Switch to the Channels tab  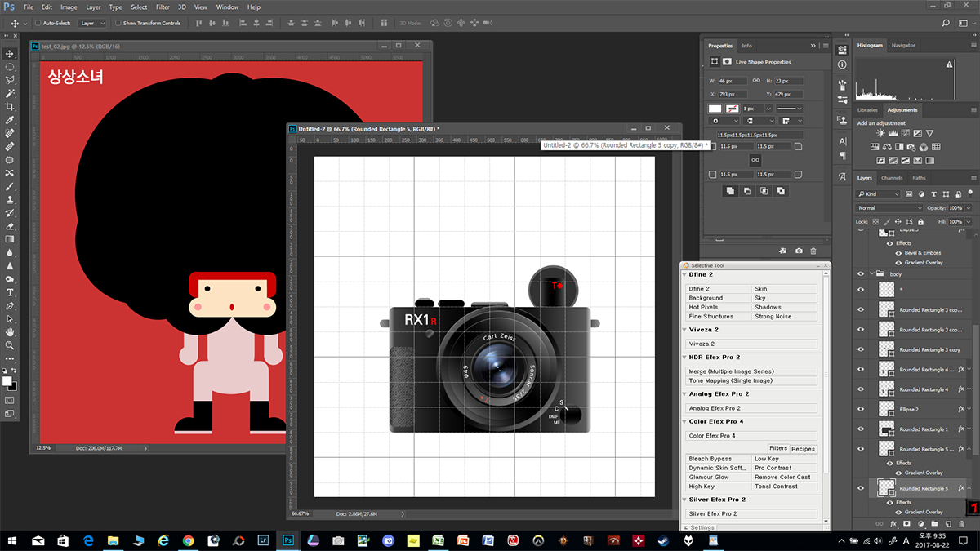[x=892, y=178]
